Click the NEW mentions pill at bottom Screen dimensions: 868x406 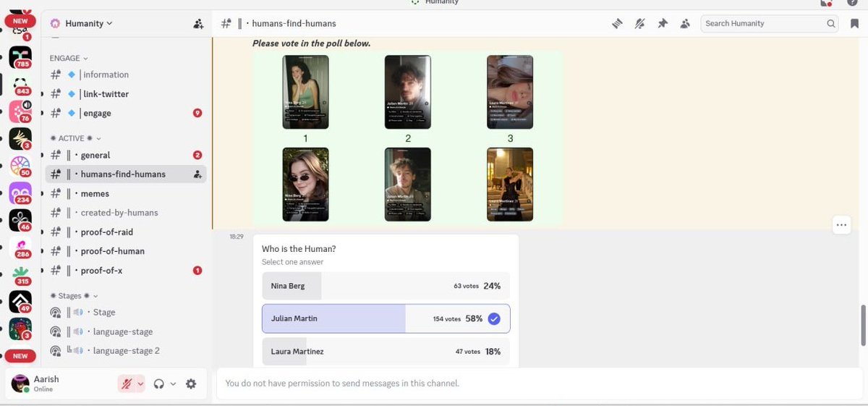20,356
